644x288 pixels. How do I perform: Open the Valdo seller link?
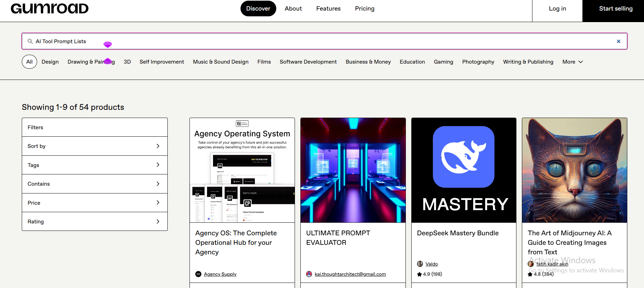pyautogui.click(x=432, y=264)
